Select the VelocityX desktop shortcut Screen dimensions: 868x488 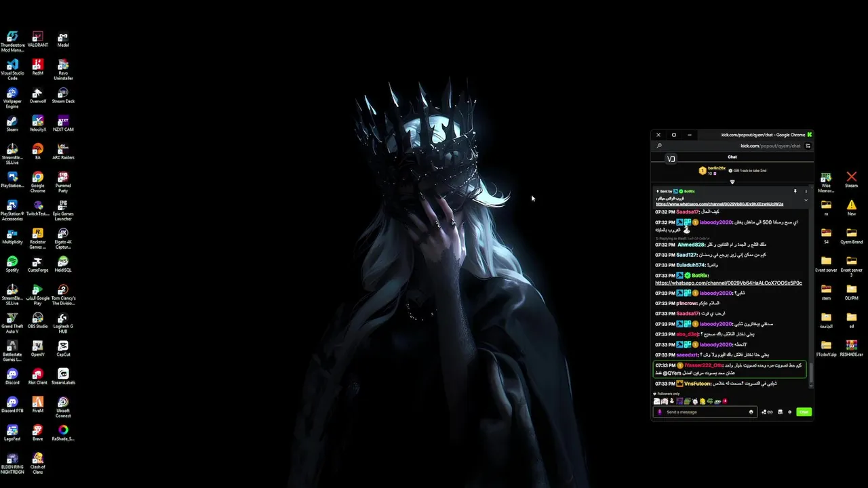coord(37,123)
